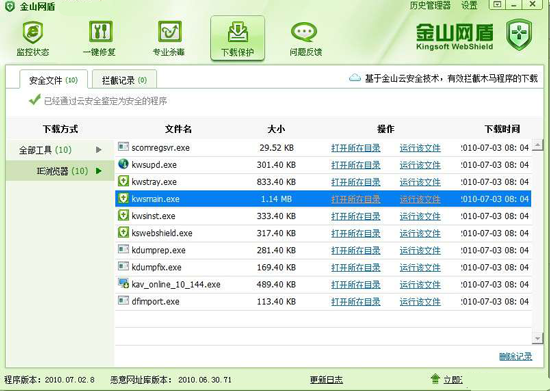Switch to the 安全文件 tab
This screenshot has height=391, width=550.
pyautogui.click(x=53, y=80)
